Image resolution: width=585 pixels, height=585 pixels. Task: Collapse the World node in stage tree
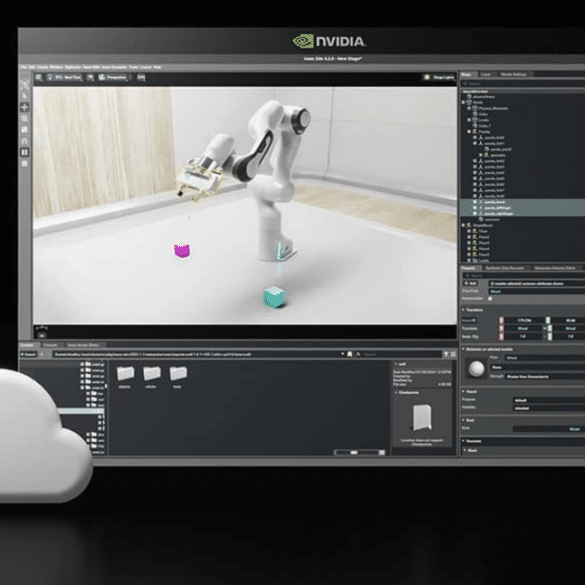click(464, 102)
